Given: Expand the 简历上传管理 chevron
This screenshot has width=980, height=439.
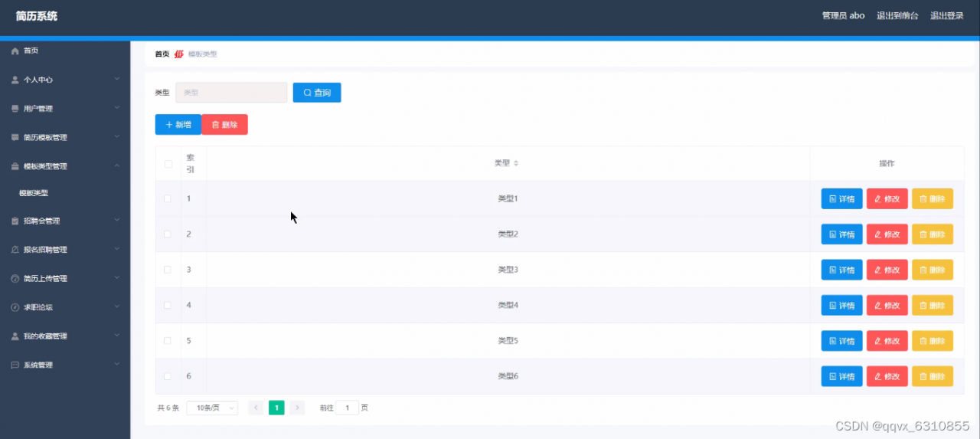Looking at the screenshot, I should pos(117,278).
